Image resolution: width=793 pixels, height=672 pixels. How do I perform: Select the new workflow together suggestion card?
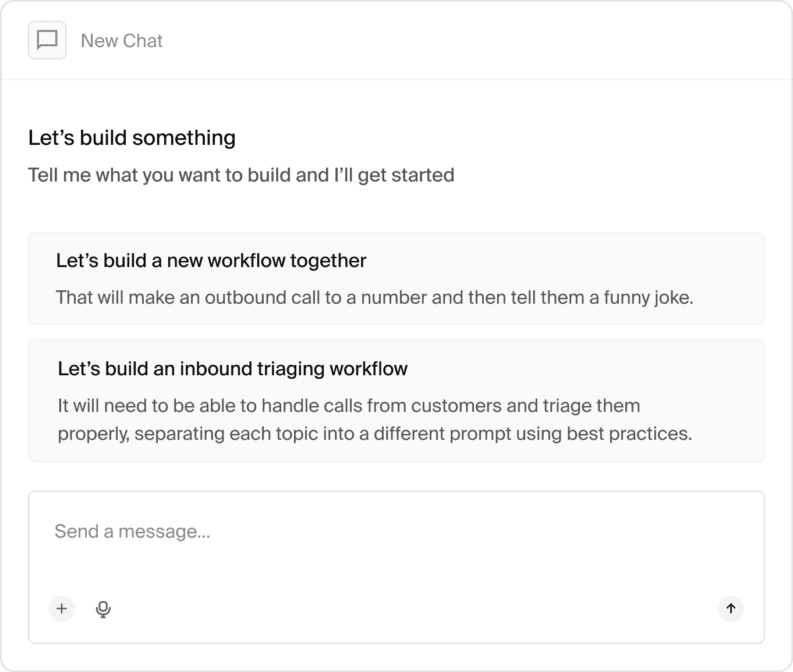point(396,278)
